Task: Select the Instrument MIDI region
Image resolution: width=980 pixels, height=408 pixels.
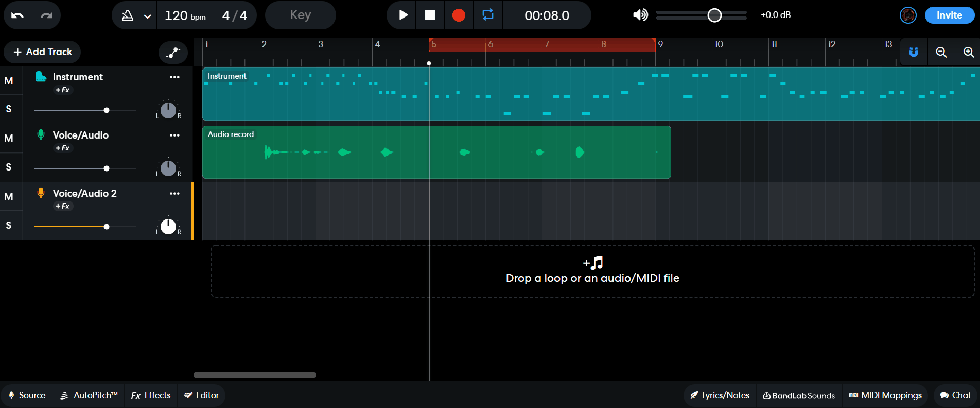Action: (591, 94)
